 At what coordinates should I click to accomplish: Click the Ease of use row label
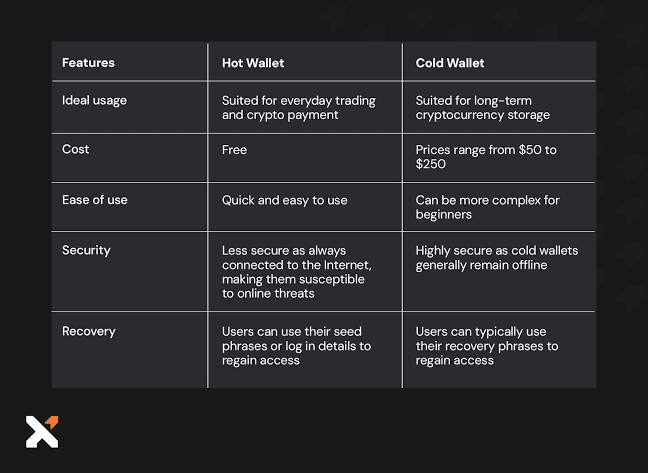[x=95, y=200]
